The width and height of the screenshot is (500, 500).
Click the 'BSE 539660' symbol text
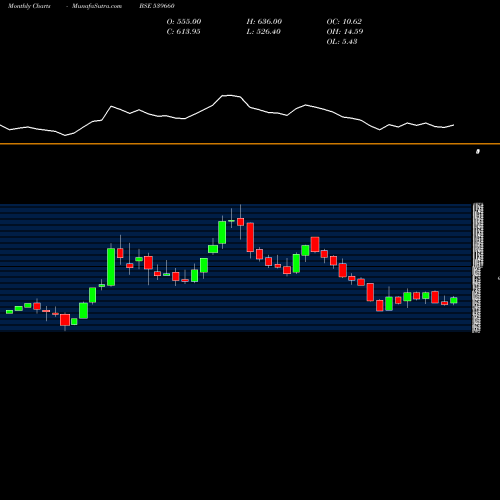click(x=157, y=6)
